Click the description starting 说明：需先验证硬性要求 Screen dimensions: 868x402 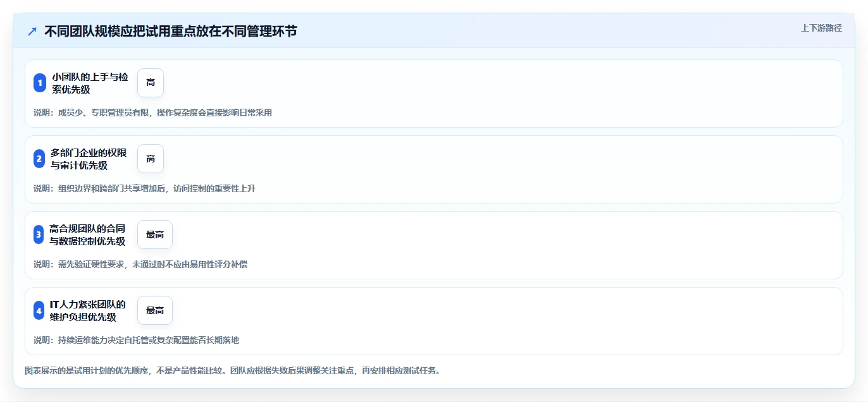coord(140,264)
